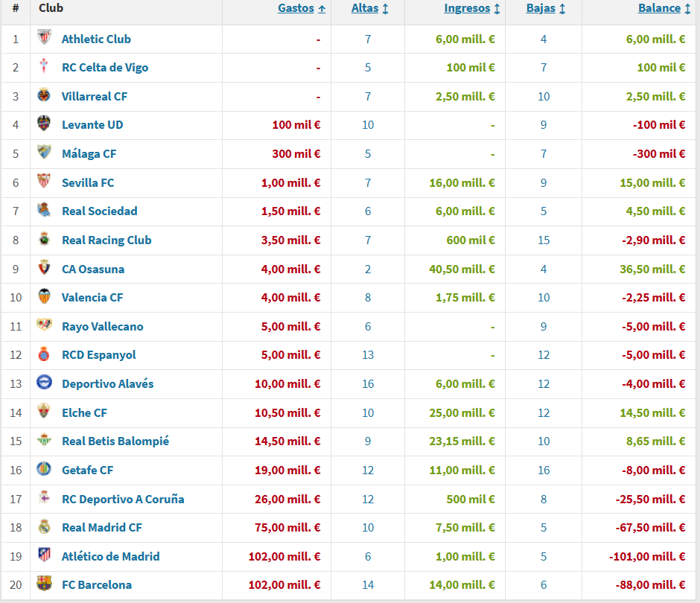Click Sevilla FC's 15,00 mill. € balance
This screenshot has height=603, width=700.
click(652, 183)
